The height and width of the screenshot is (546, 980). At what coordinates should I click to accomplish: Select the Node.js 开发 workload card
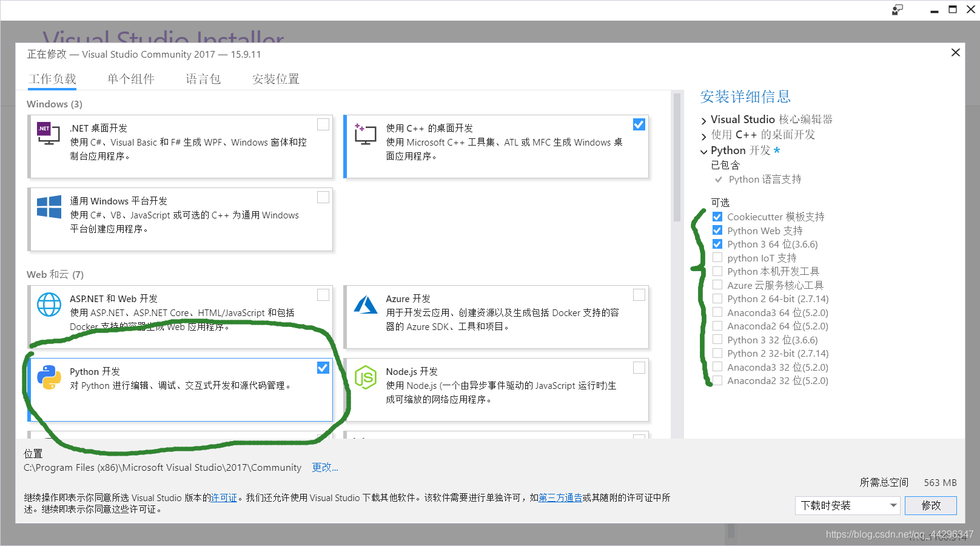pyautogui.click(x=497, y=389)
